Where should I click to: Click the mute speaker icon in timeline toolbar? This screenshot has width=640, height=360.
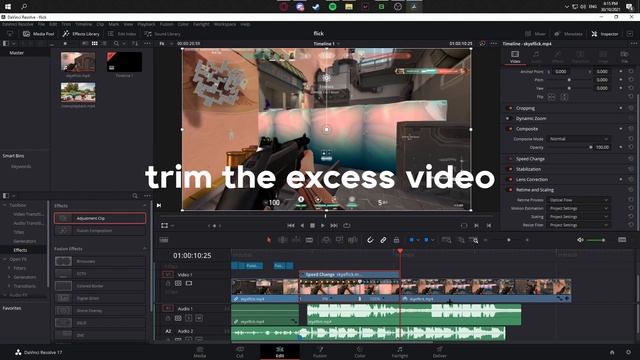(580, 240)
